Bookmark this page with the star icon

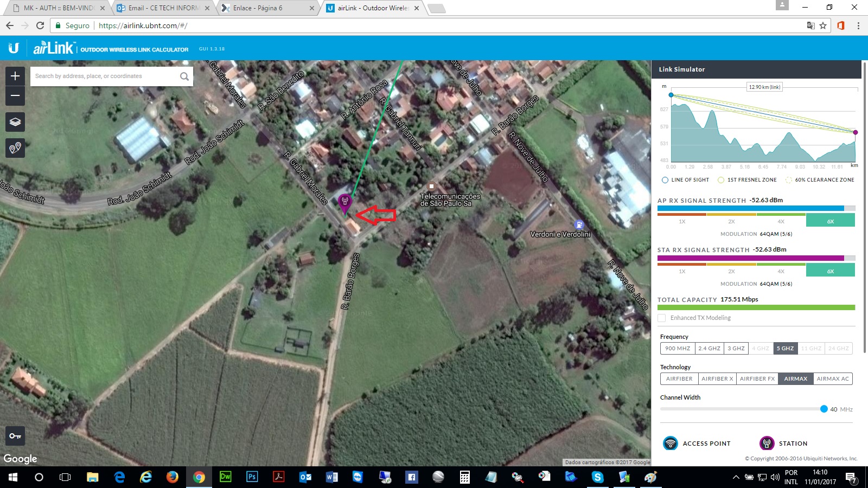[823, 25]
